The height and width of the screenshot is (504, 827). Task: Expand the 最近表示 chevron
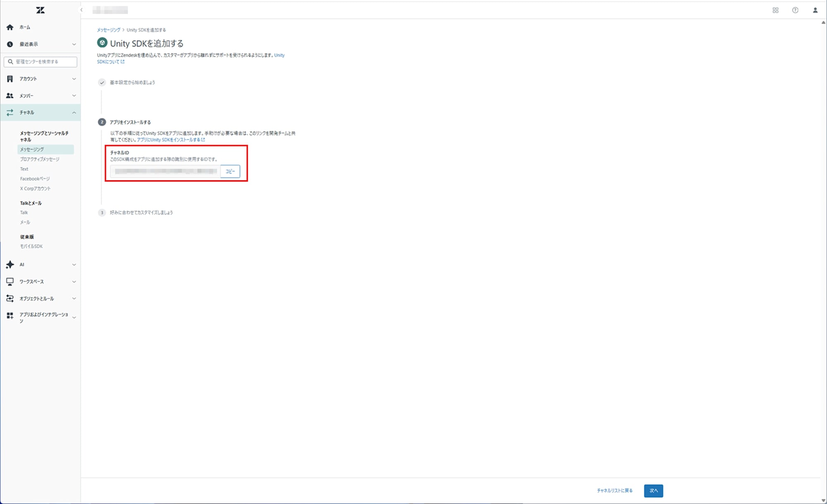tap(74, 44)
